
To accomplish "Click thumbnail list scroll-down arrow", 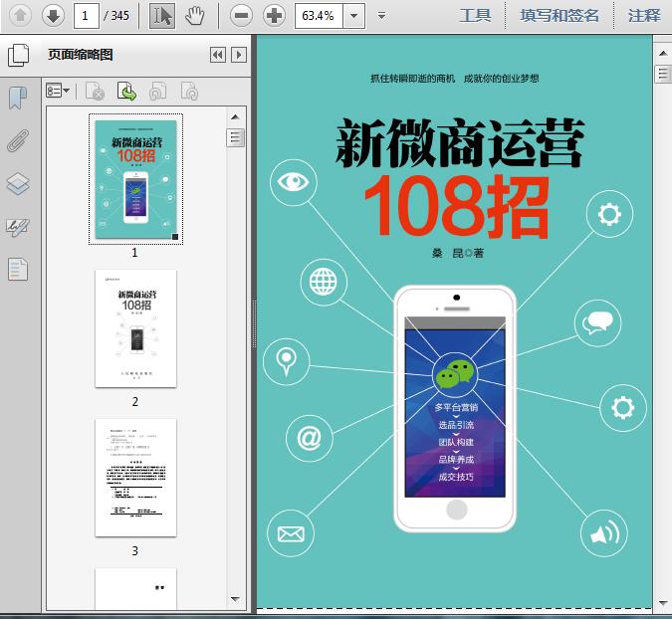I will point(235,598).
